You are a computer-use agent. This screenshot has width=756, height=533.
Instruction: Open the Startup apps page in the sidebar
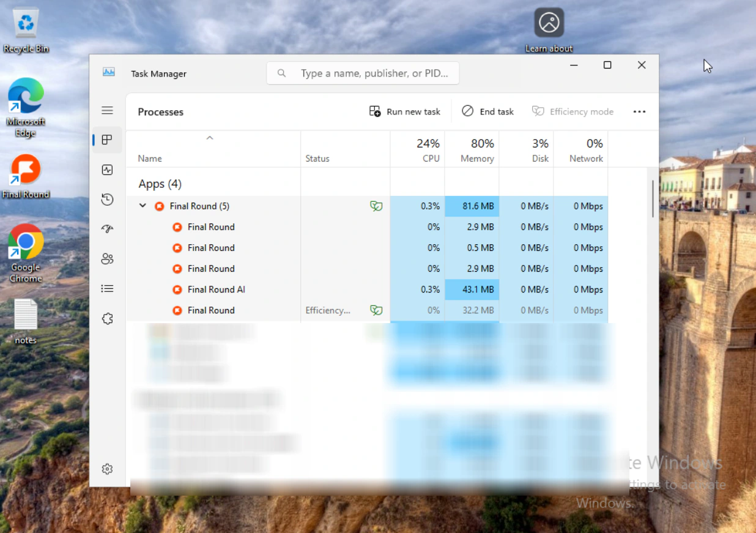coord(107,229)
